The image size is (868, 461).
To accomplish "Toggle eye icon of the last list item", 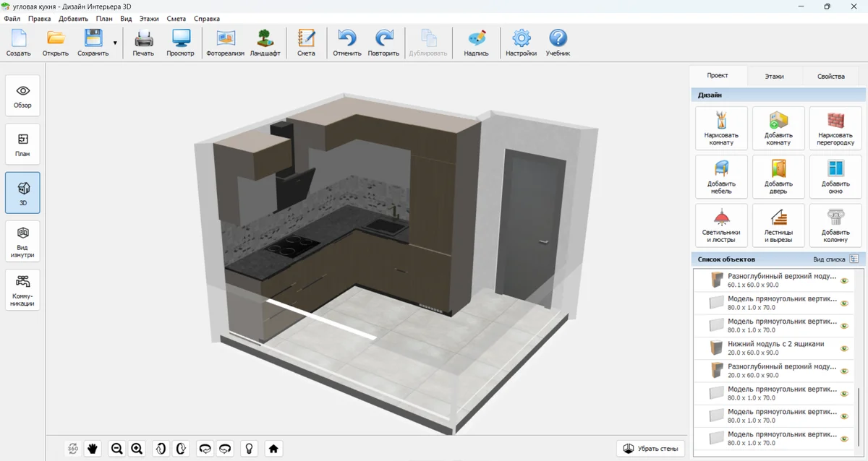I will [x=843, y=439].
